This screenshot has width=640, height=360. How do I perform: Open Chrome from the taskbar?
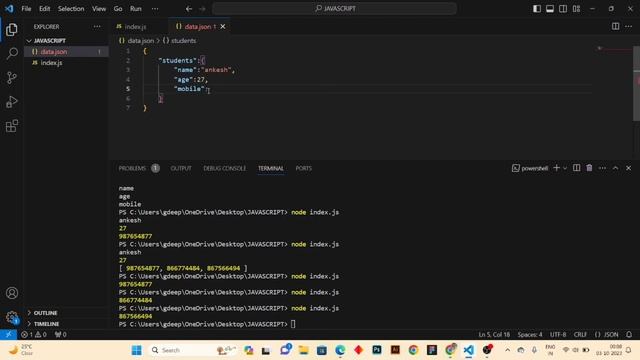(413, 350)
